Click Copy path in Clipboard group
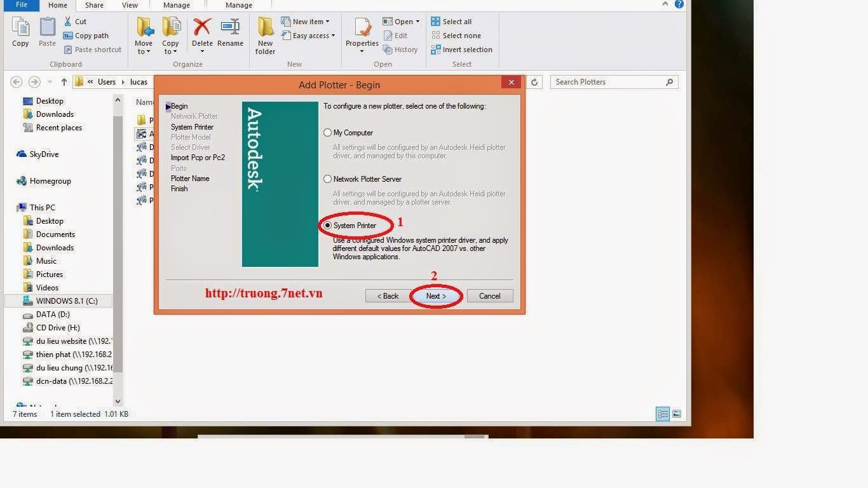This screenshot has height=488, width=868. (86, 36)
